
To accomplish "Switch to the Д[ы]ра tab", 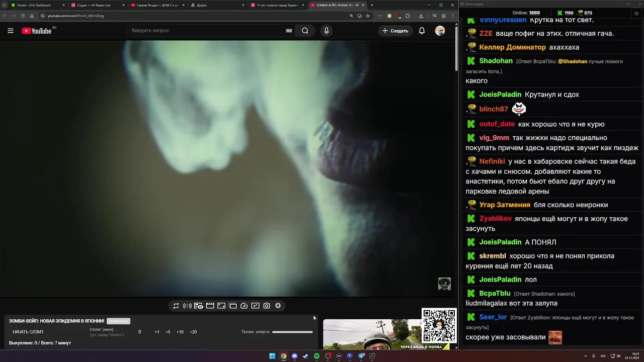I will (216, 5).
